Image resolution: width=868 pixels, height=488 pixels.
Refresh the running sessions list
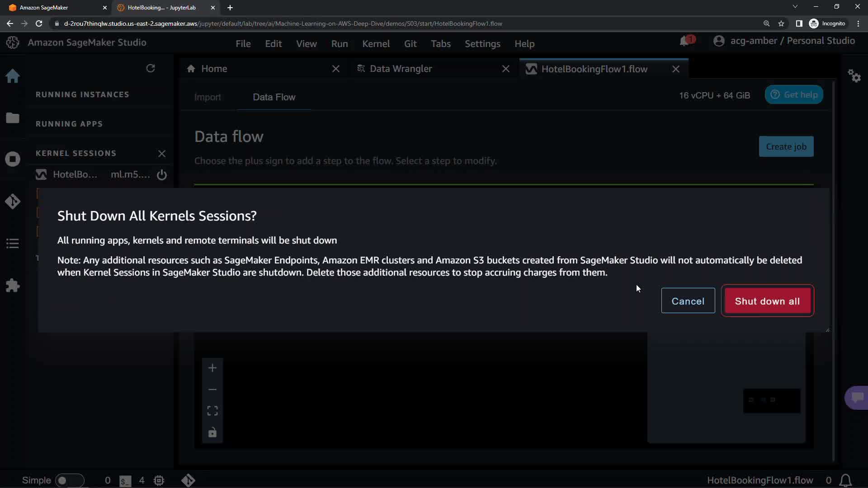(151, 68)
